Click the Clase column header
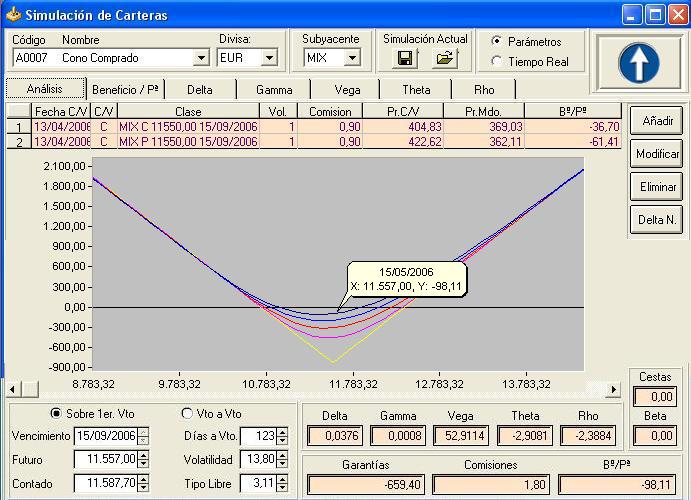This screenshot has width=691, height=500. [x=189, y=111]
